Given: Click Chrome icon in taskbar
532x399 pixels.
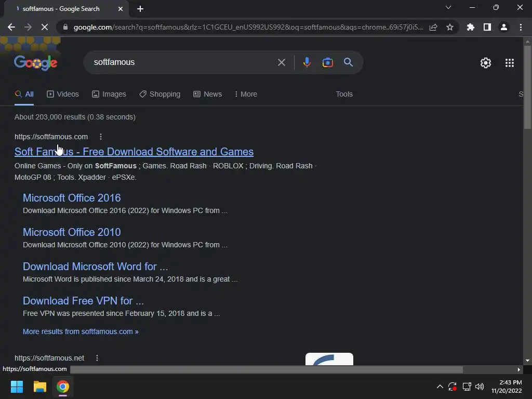Looking at the screenshot, I should [x=63, y=387].
